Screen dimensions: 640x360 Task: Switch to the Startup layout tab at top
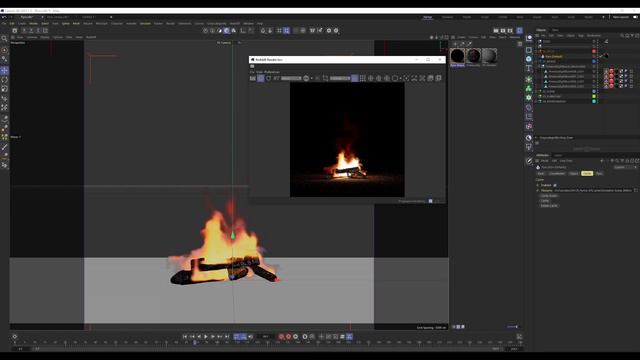pyautogui.click(x=427, y=17)
